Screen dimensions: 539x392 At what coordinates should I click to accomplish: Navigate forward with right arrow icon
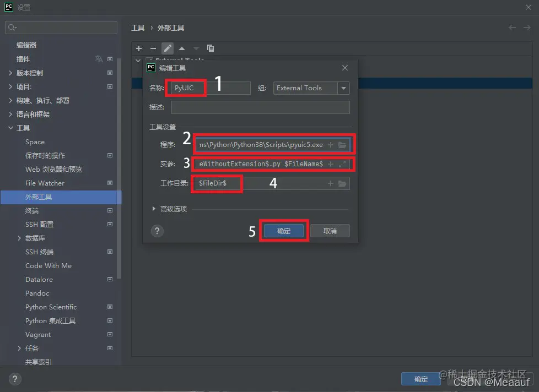527,28
